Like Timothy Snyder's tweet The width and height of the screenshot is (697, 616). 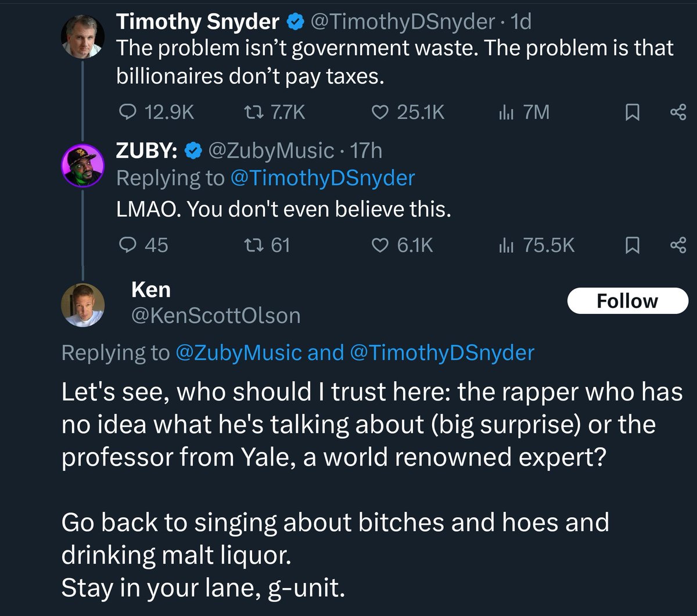[x=379, y=112]
